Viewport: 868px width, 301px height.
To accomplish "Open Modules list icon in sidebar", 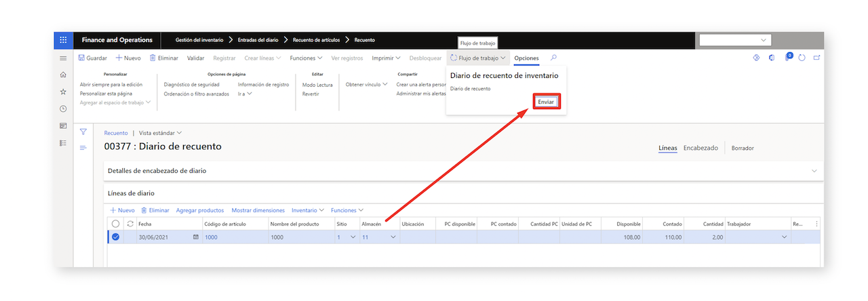I will [63, 143].
